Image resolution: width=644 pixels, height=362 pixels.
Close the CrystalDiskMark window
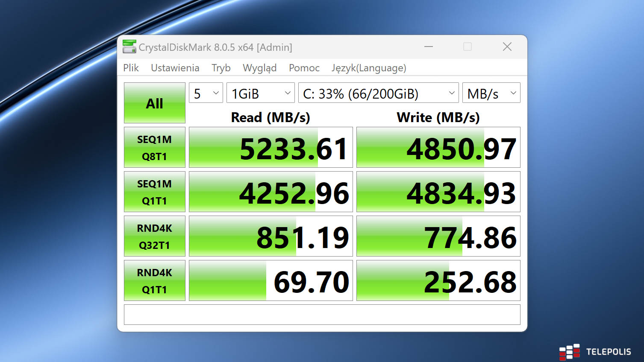(x=507, y=47)
